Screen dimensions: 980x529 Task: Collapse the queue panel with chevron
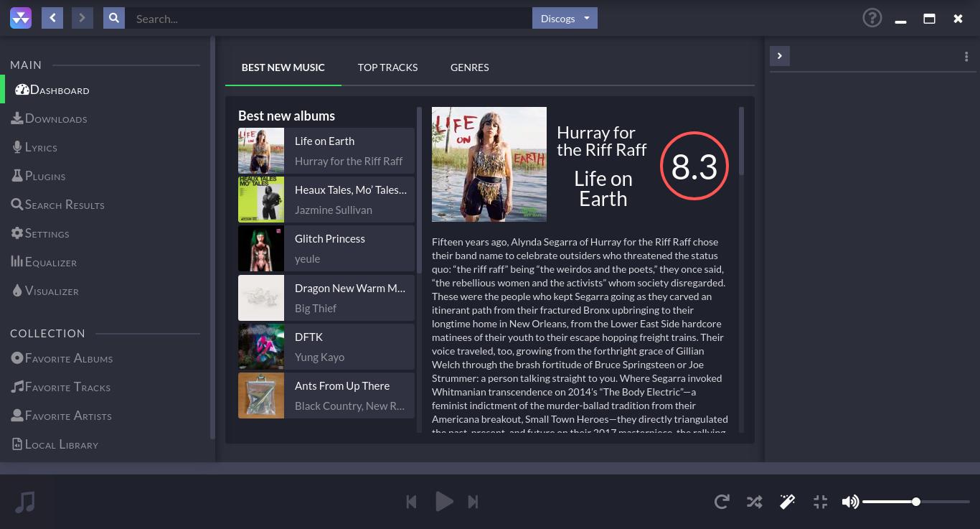point(780,56)
